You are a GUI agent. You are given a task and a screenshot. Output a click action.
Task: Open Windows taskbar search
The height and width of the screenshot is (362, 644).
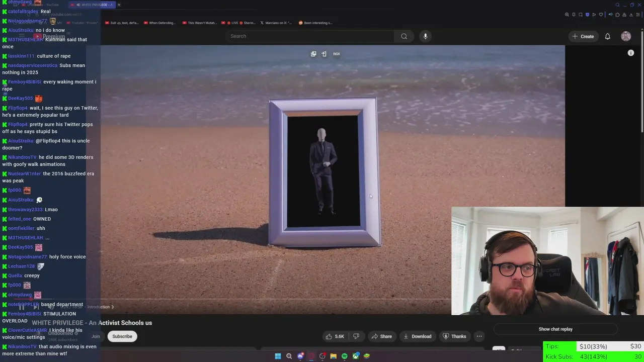tap(289, 356)
